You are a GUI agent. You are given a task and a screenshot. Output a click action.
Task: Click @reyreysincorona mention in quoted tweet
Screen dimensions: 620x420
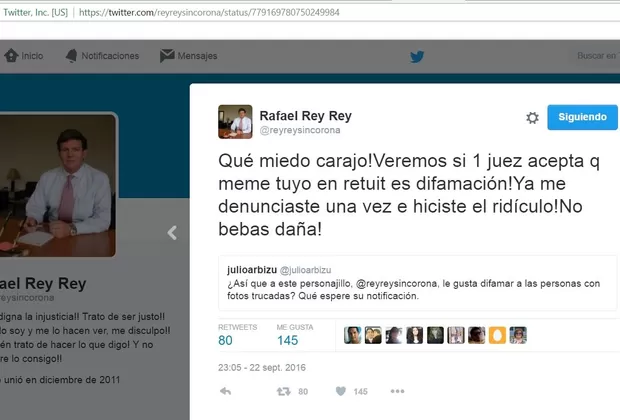click(397, 284)
